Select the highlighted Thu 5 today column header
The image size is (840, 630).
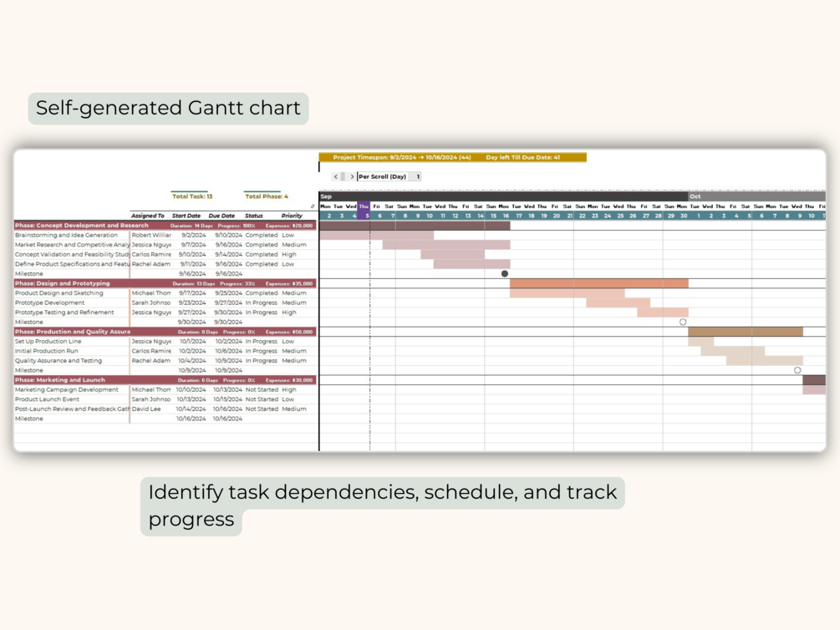tap(364, 211)
